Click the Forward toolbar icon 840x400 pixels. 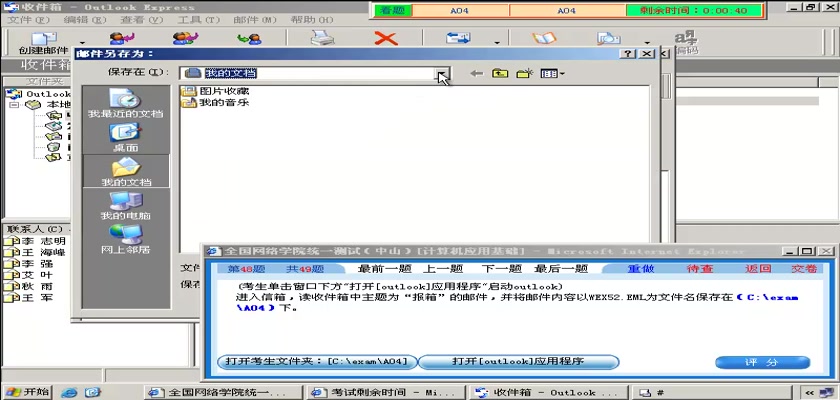pos(250,39)
